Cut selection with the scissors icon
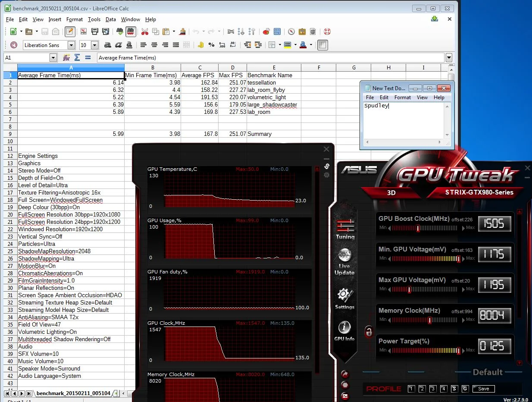 pyautogui.click(x=144, y=31)
